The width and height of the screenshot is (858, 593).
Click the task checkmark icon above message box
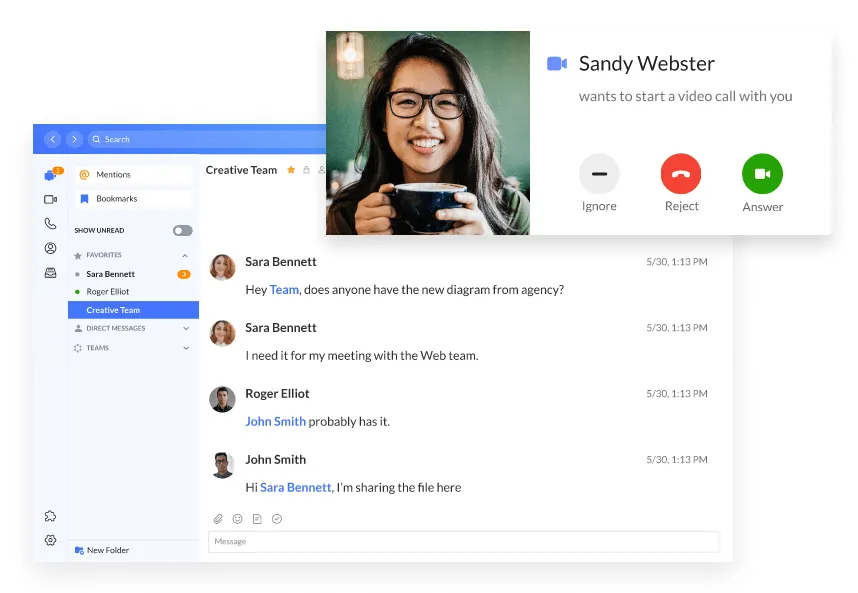[277, 519]
